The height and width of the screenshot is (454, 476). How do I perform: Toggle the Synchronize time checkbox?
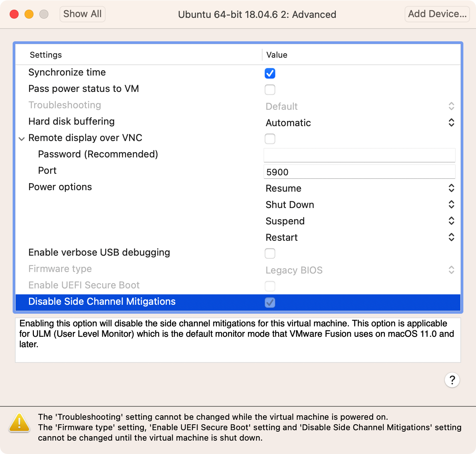(270, 73)
